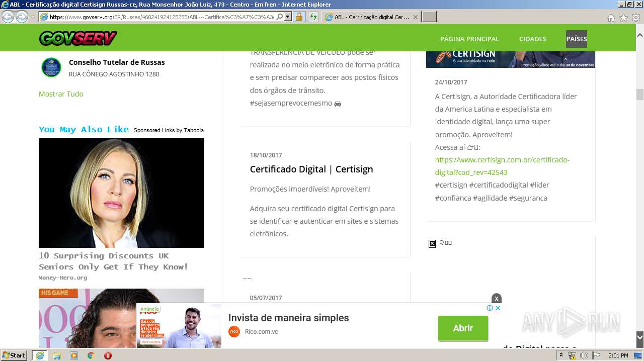Open the media player taskbar icon

click(74, 355)
